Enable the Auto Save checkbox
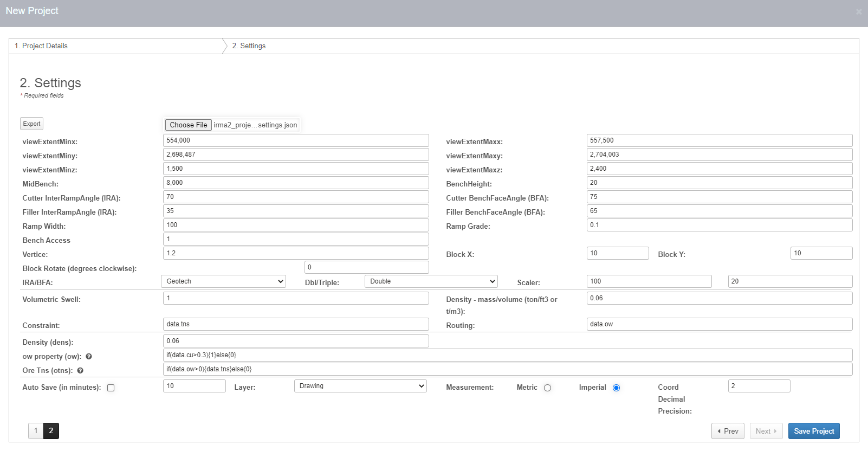The image size is (868, 451). [x=111, y=388]
